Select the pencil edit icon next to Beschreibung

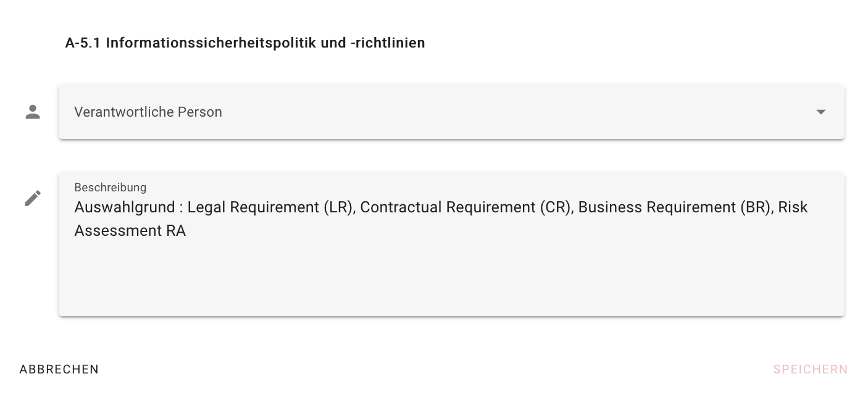click(33, 198)
